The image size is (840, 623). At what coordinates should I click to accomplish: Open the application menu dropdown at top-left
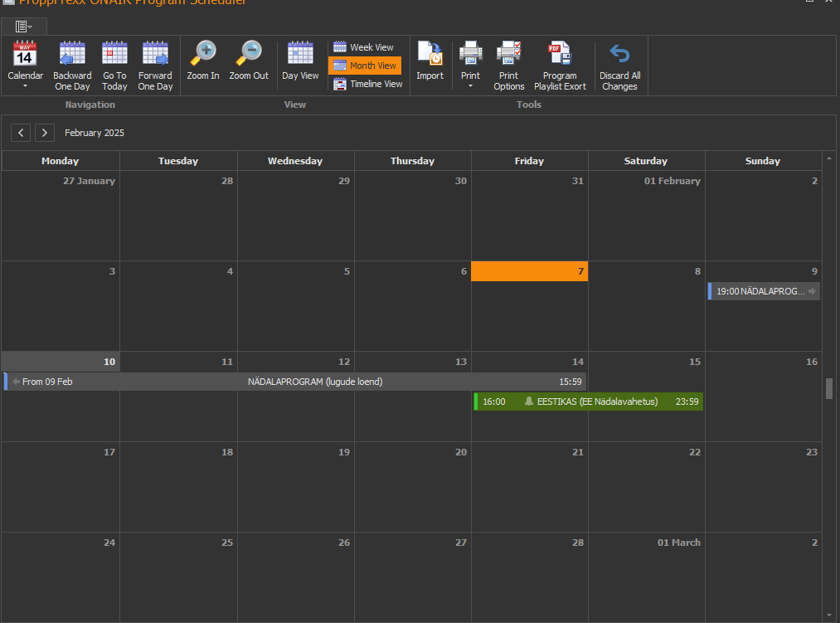coord(24,27)
